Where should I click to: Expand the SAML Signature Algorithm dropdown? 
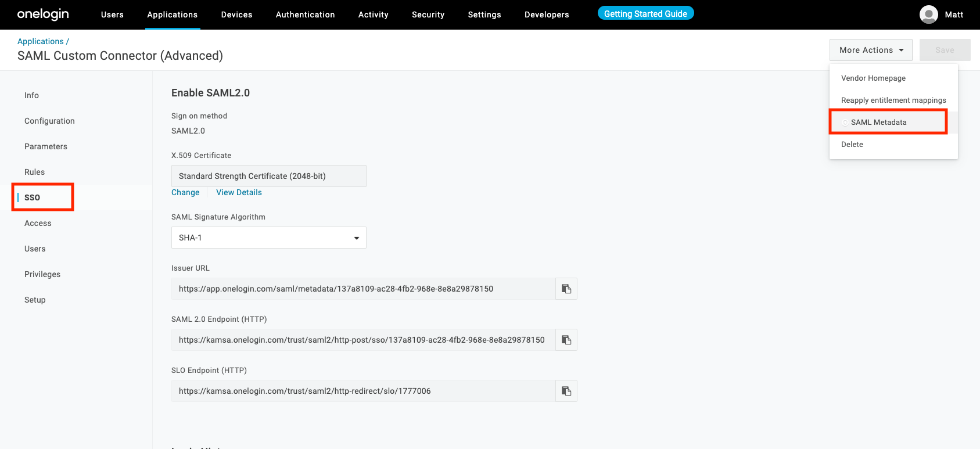[x=269, y=238]
